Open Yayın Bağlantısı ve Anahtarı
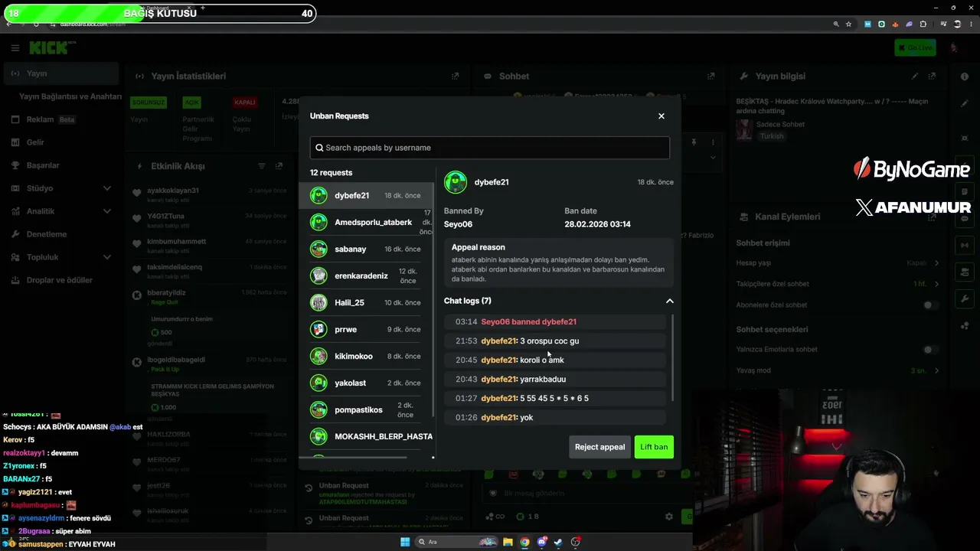980x551 pixels. pos(70,96)
